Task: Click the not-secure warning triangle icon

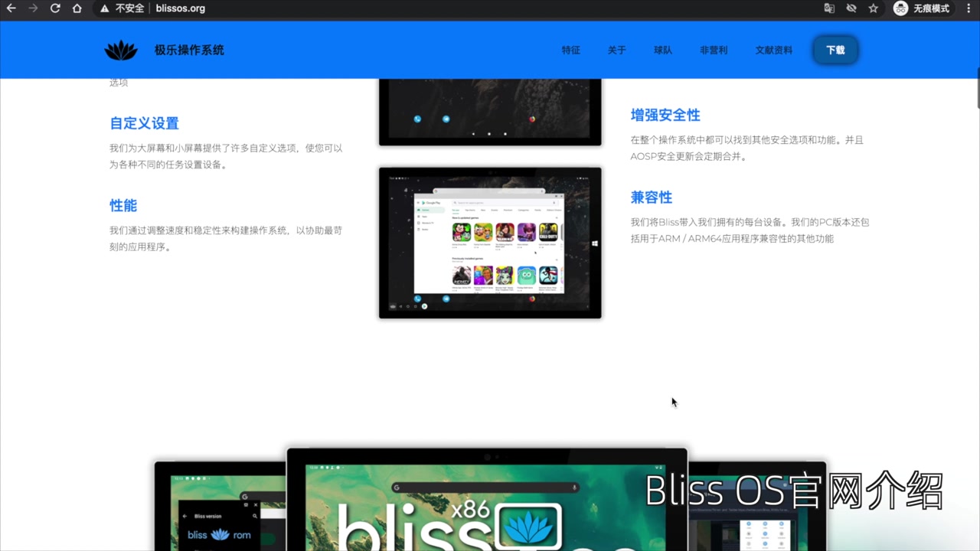Action: point(105,8)
